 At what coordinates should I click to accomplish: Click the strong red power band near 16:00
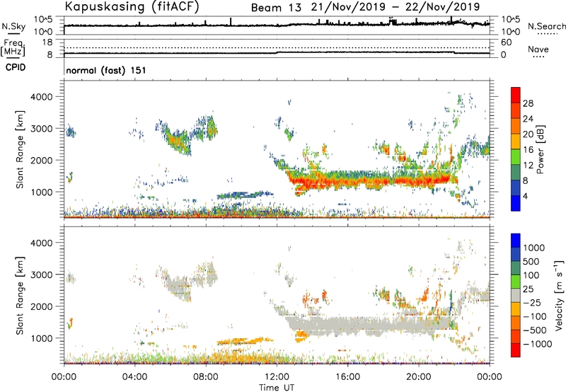(x=347, y=180)
